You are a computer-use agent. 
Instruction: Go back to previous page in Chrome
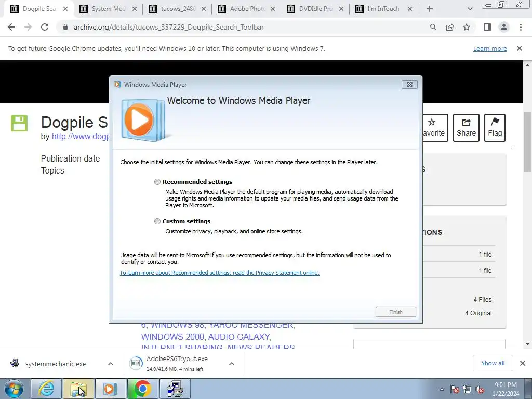pos(11,27)
